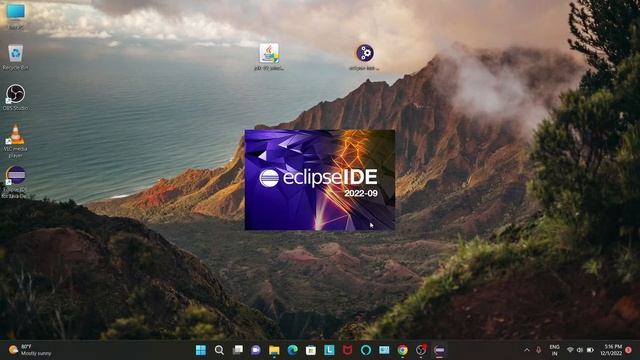Open the Windows Start menu
The height and width of the screenshot is (360, 640).
point(201,350)
